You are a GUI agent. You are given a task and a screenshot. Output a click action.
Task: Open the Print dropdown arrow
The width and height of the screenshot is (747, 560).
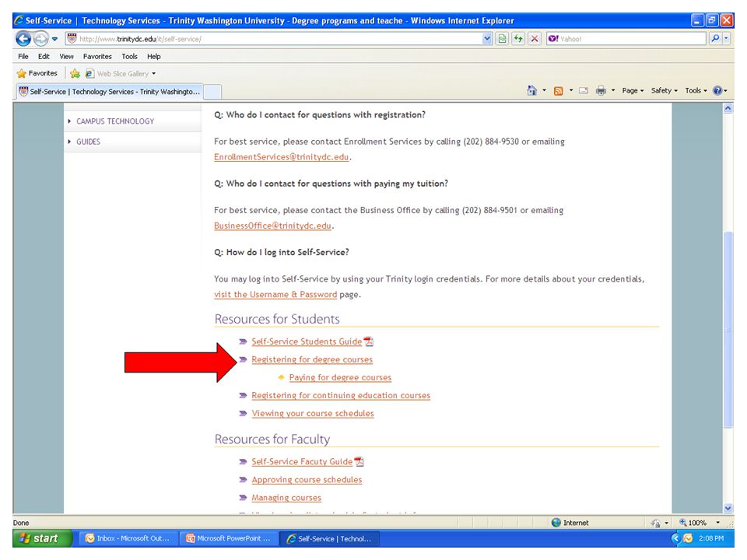click(x=613, y=90)
